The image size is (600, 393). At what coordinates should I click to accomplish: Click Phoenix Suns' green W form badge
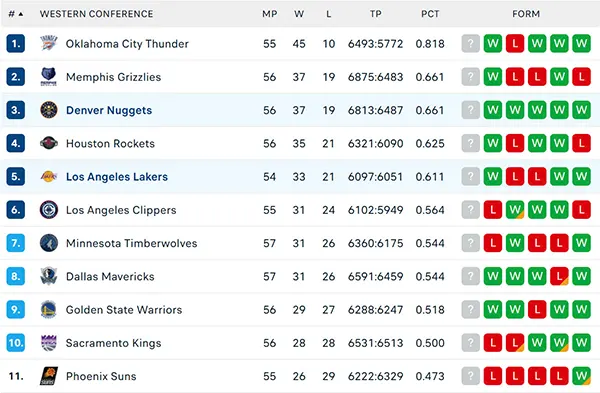pyautogui.click(x=582, y=376)
